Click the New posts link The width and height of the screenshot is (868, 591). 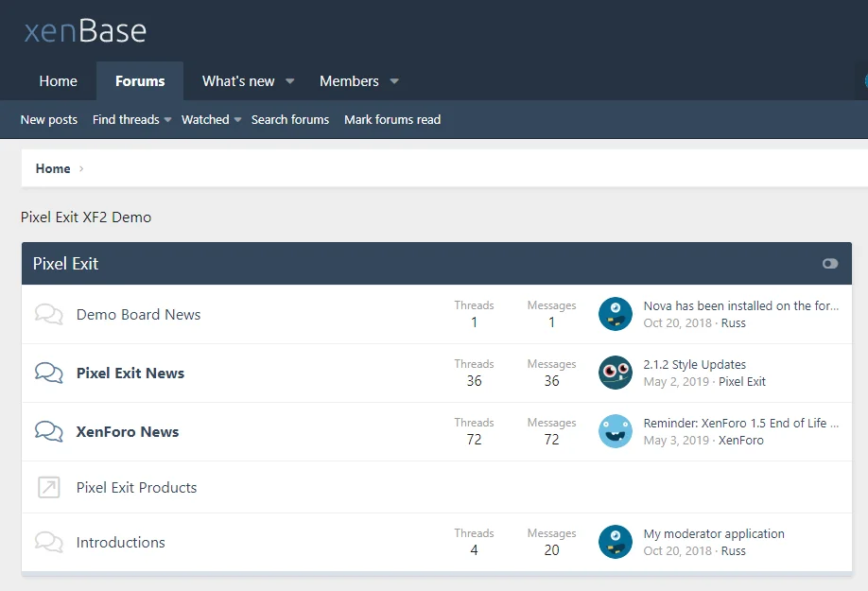[49, 119]
